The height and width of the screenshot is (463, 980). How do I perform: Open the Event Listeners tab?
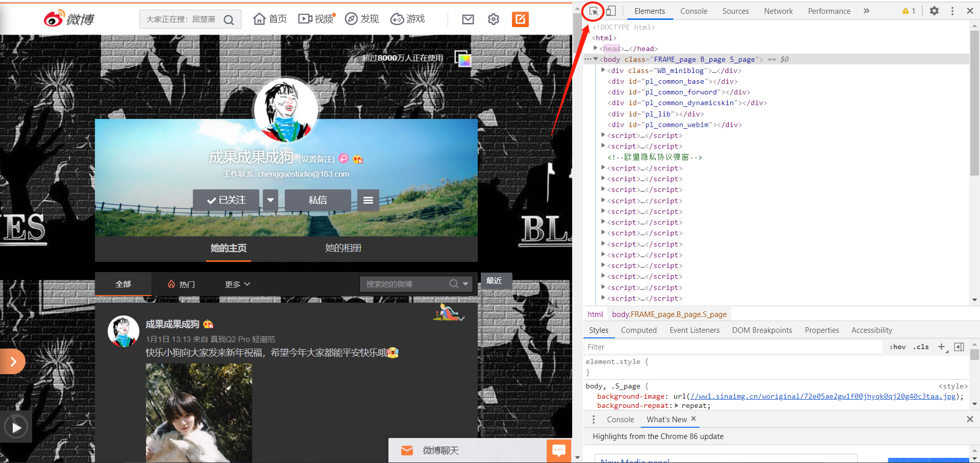(x=694, y=330)
